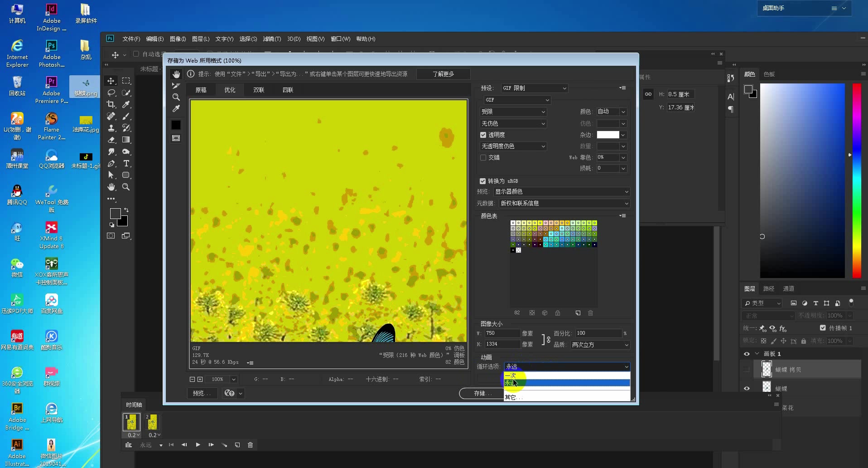The height and width of the screenshot is (468, 868).
Task: Select the Crop tool
Action: tap(111, 104)
